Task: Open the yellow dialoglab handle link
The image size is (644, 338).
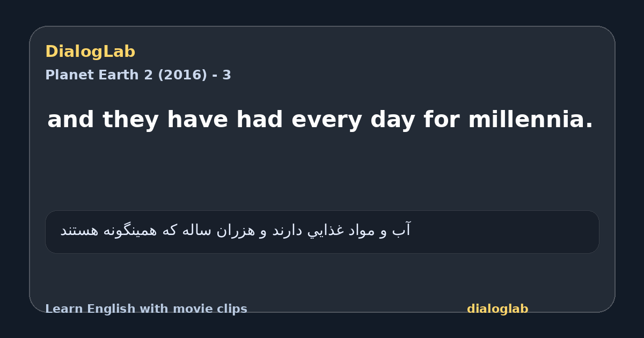Action: [497, 309]
